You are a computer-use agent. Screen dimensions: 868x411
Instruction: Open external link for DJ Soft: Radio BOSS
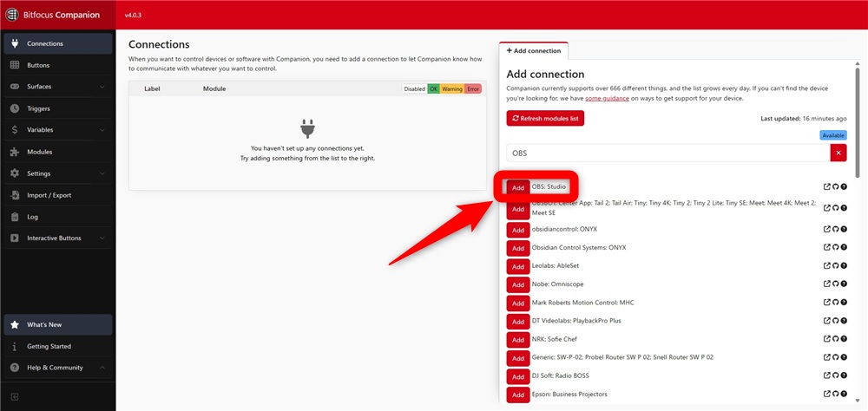[827, 375]
